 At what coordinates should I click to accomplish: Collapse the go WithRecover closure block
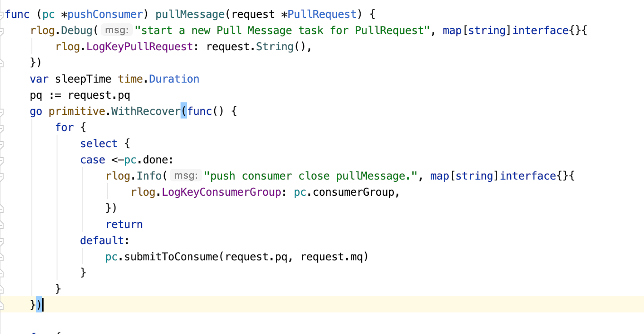[x=3, y=111]
